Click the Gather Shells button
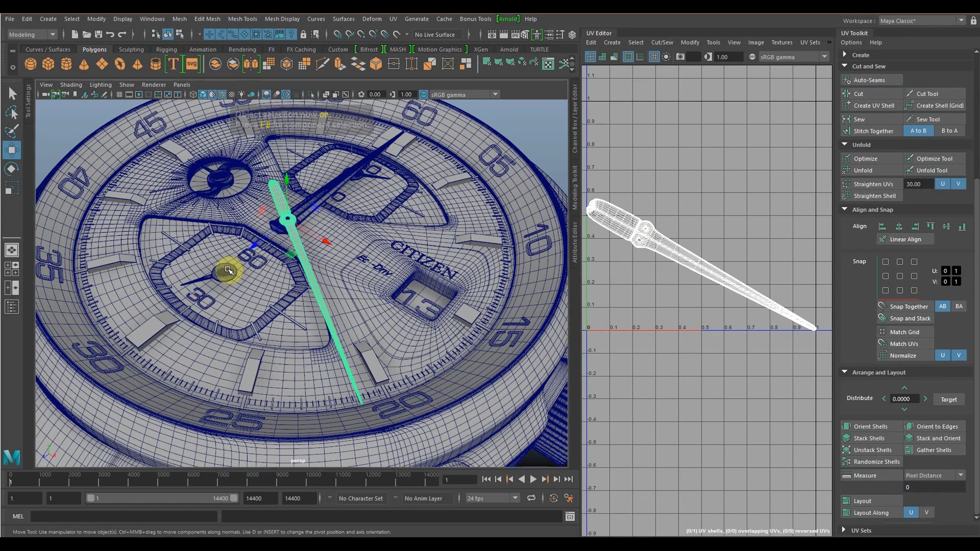Image resolution: width=980 pixels, height=551 pixels. click(x=934, y=450)
